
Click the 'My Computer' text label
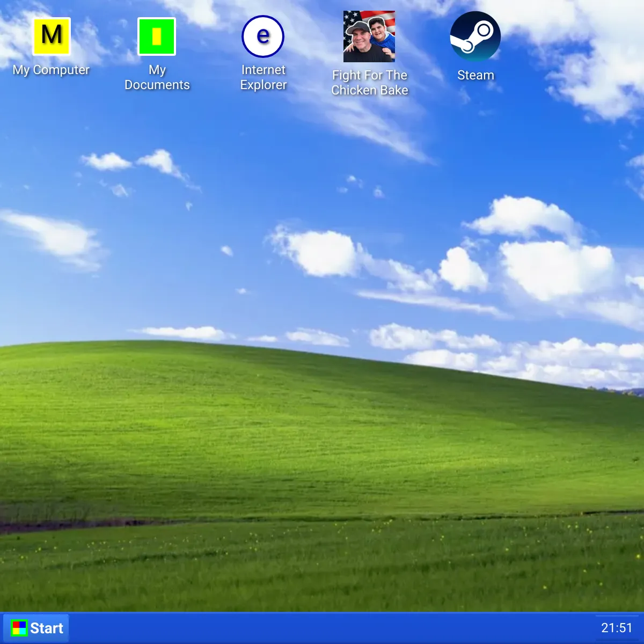click(x=51, y=70)
